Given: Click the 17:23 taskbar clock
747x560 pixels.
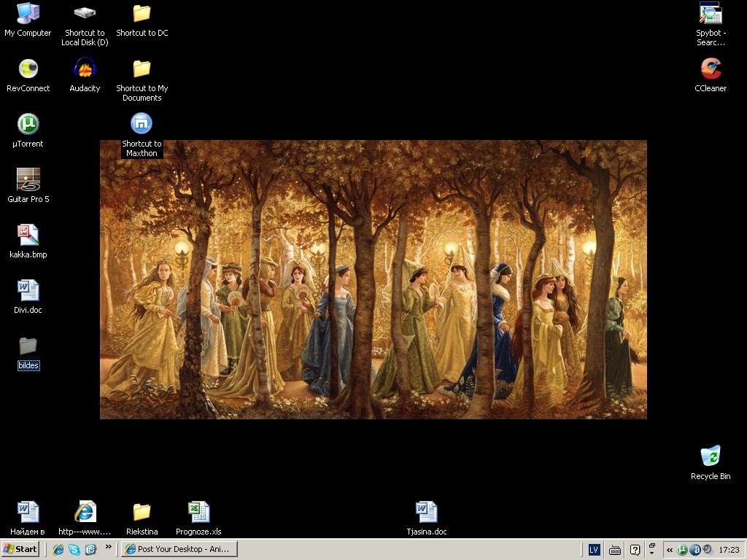Looking at the screenshot, I should pos(729,550).
